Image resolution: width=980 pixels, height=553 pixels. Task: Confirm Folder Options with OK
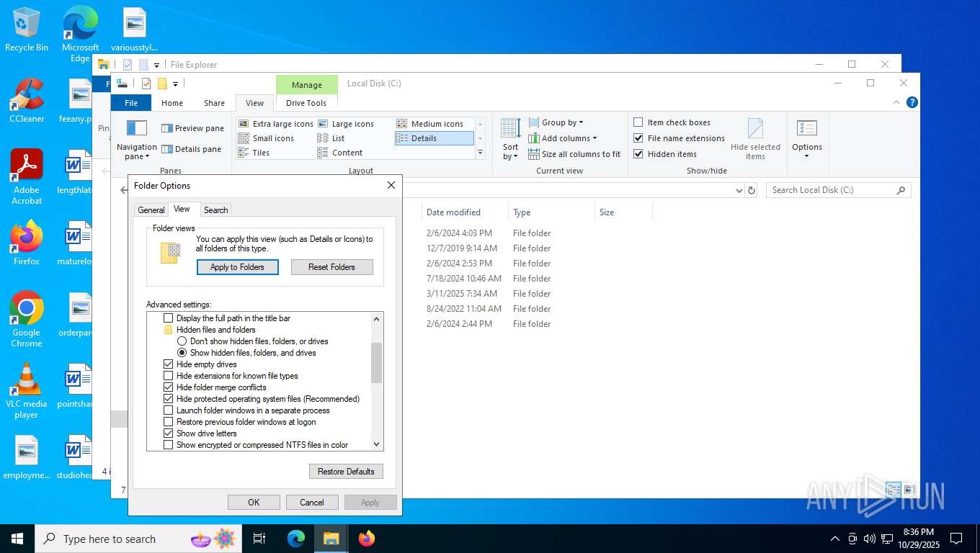click(x=254, y=503)
